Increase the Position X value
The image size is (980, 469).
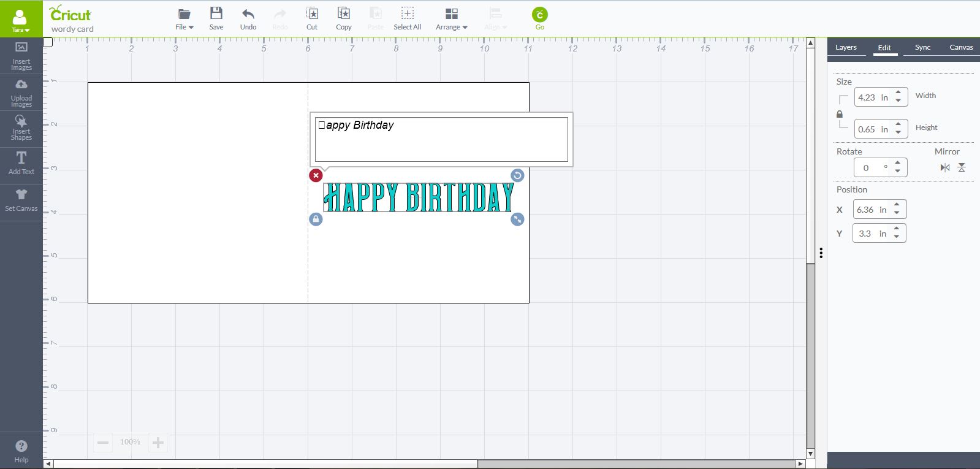click(x=897, y=205)
